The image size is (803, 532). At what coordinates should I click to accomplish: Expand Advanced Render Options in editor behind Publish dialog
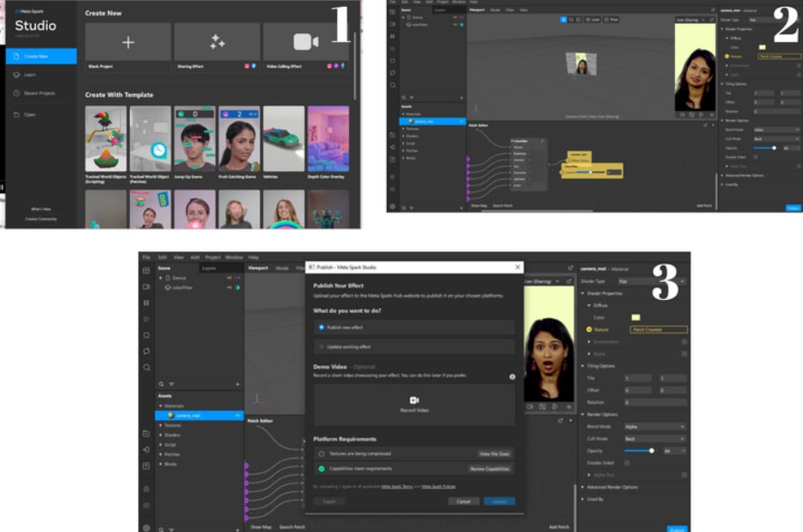[583, 487]
